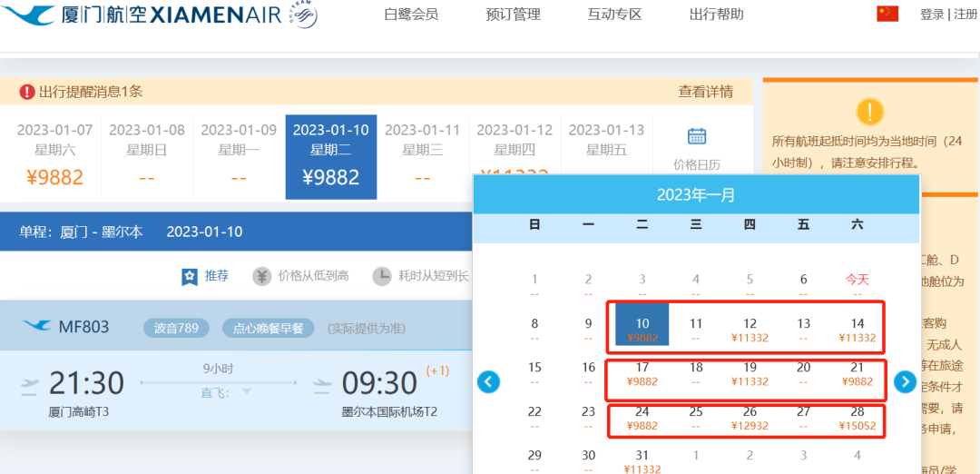This screenshot has width=980, height=474.
Task: Go to previous month in calendar
Action: point(489,381)
